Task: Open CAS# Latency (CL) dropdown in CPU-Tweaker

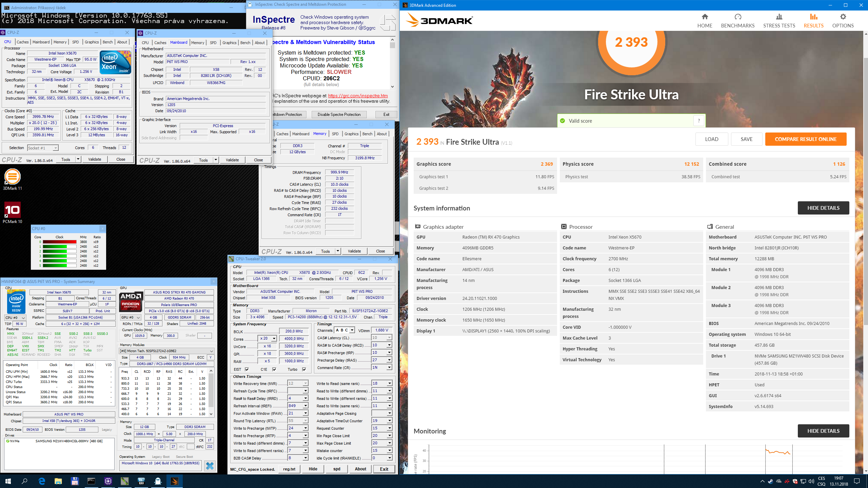Action: coord(389,338)
